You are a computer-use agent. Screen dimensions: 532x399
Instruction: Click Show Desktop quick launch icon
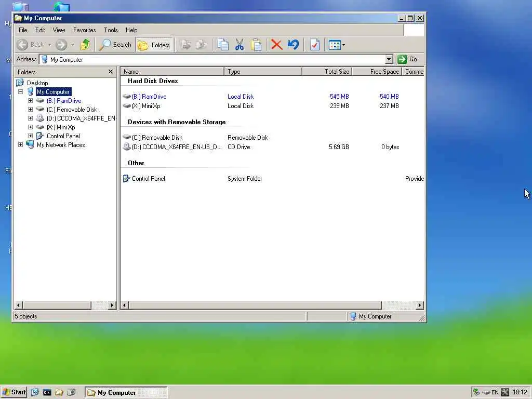tap(35, 392)
